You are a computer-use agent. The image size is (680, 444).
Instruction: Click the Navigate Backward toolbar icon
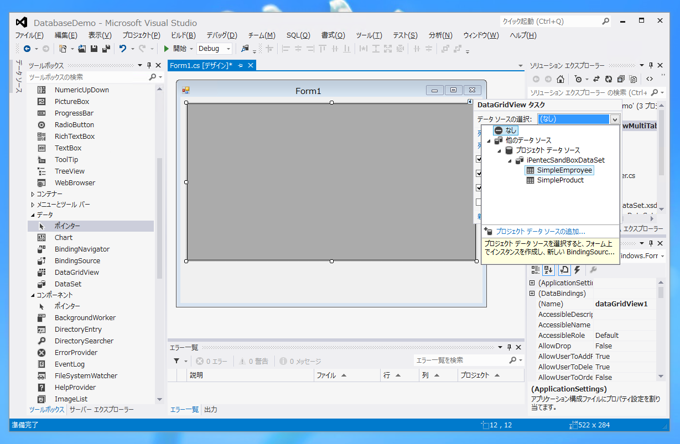27,49
